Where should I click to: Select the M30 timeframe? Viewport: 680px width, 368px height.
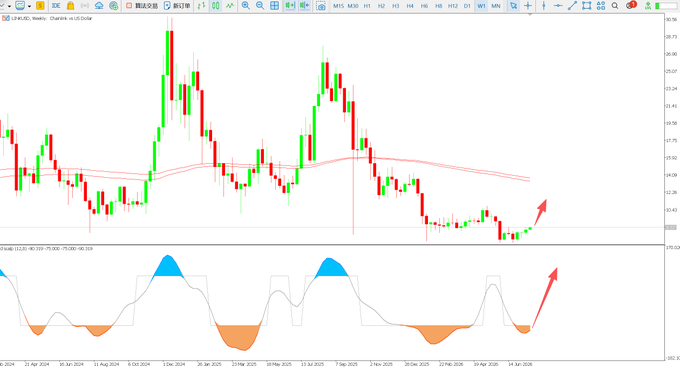click(x=353, y=6)
